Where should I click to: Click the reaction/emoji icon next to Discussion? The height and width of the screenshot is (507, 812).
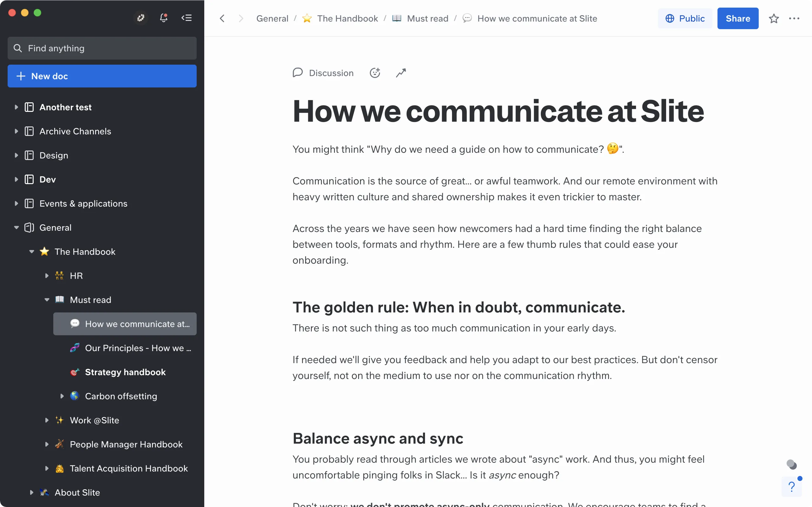click(375, 73)
